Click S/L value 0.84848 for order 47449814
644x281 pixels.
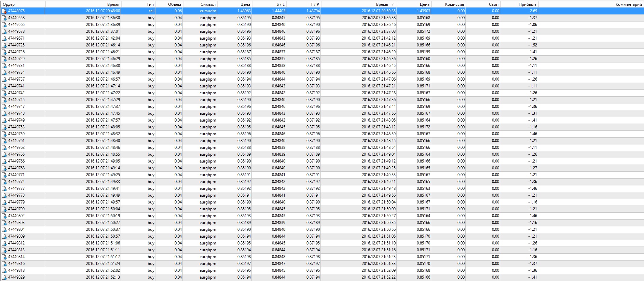(278, 257)
